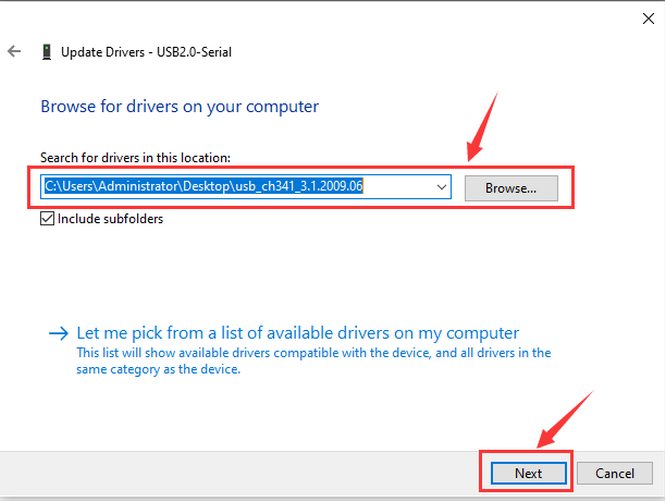The image size is (666, 502).
Task: Open the driver path combo box
Action: [x=246, y=186]
